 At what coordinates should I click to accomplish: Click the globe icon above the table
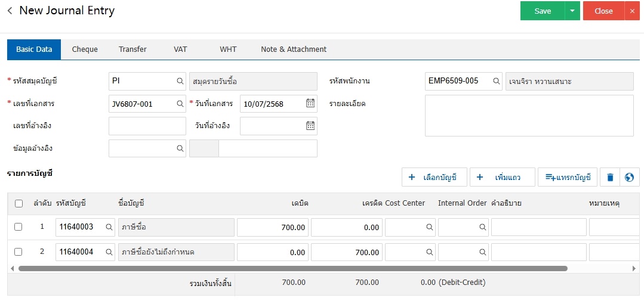point(629,177)
